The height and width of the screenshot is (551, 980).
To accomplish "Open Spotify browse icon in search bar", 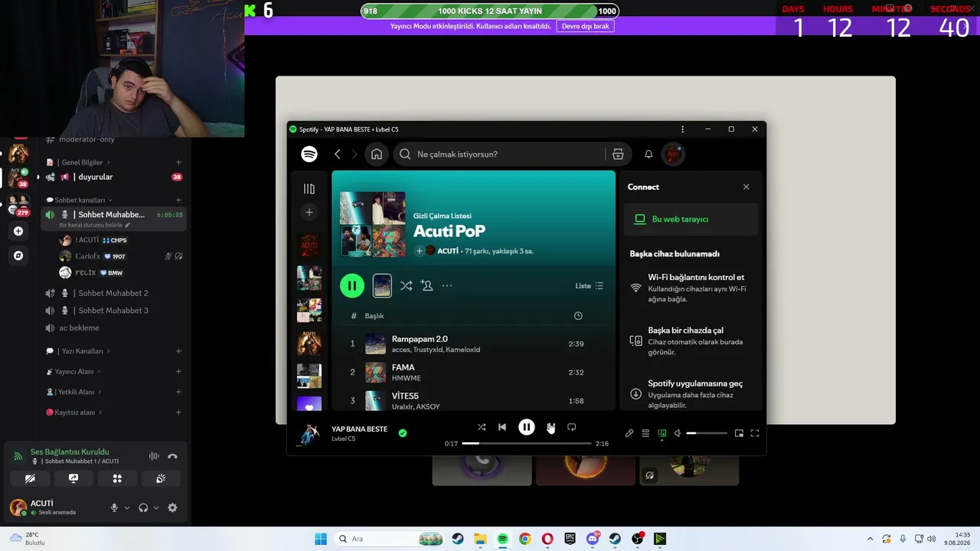I will pos(618,155).
